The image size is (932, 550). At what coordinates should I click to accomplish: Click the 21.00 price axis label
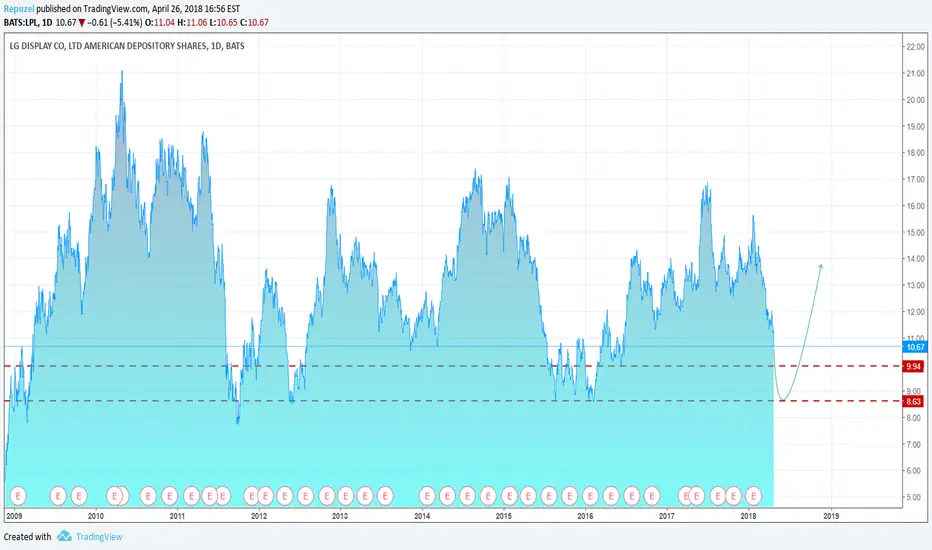pyautogui.click(x=915, y=73)
